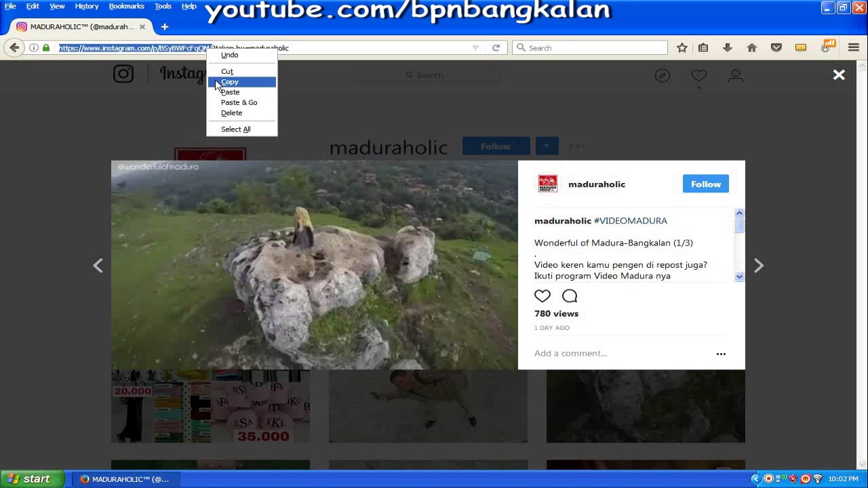Choose Delete in context menu
This screenshot has width=868, height=488.
(x=242, y=113)
